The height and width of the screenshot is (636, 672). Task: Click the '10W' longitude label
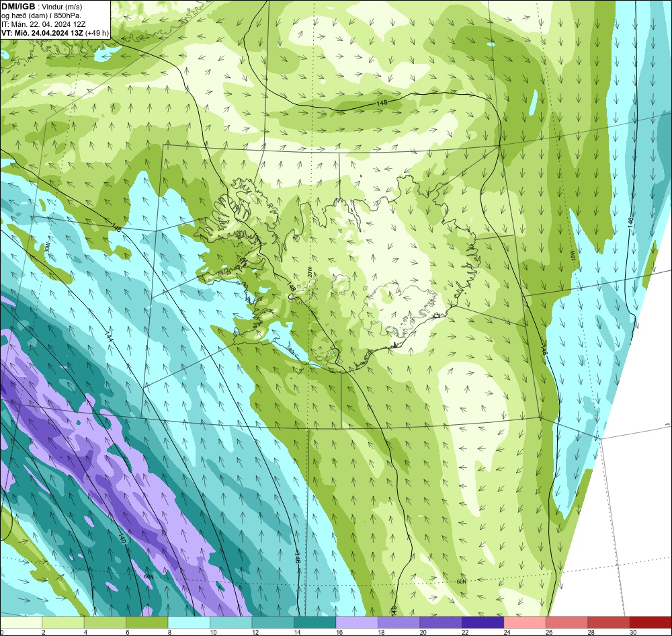click(573, 256)
